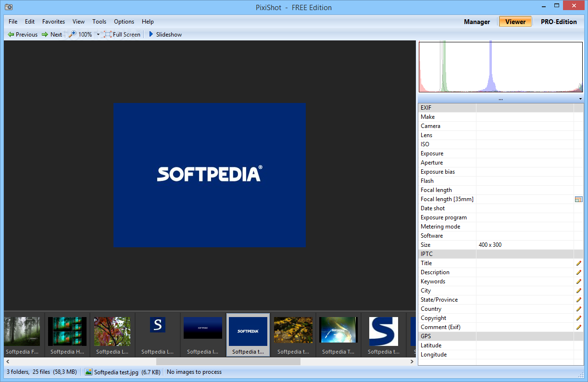The width and height of the screenshot is (588, 382).
Task: Edit the Keywords pencil icon
Action: (x=578, y=281)
